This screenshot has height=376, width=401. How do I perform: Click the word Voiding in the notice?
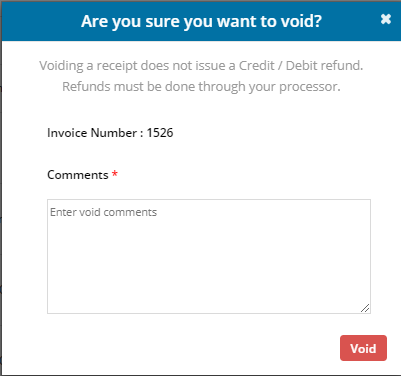(61, 66)
